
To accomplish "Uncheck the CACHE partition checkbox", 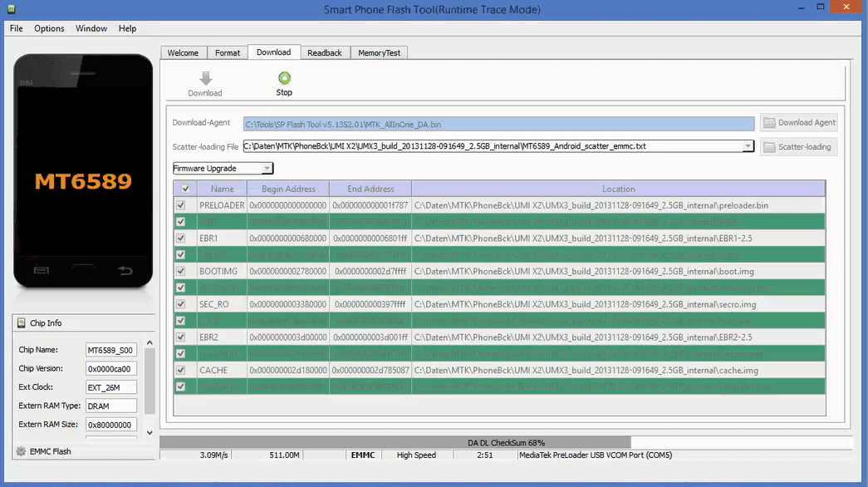I will 180,370.
